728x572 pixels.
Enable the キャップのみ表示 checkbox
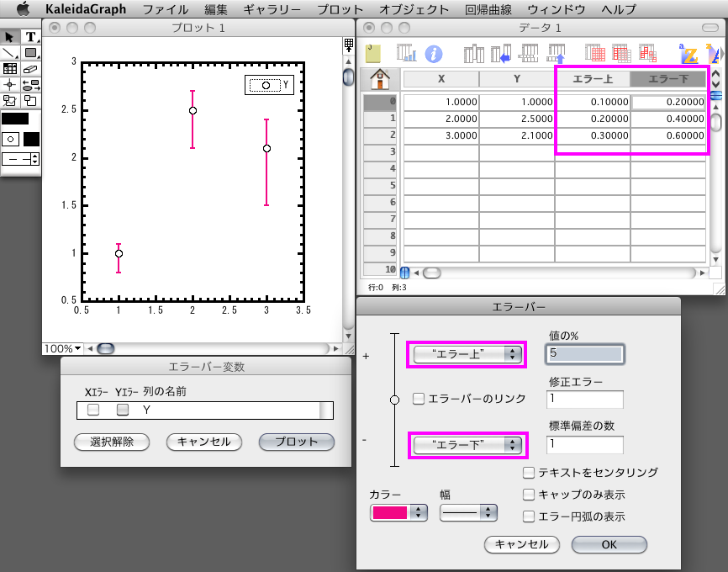(x=529, y=495)
